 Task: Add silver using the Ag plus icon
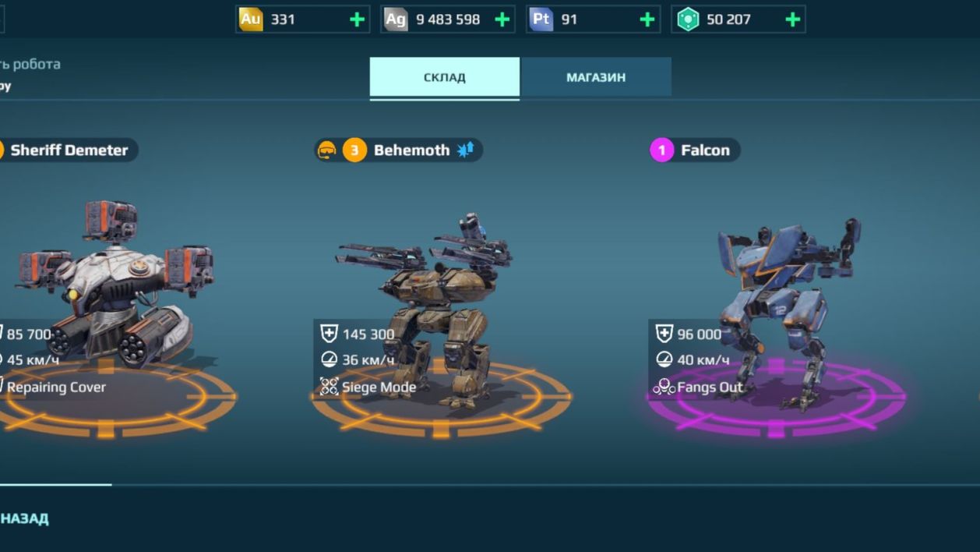502,19
